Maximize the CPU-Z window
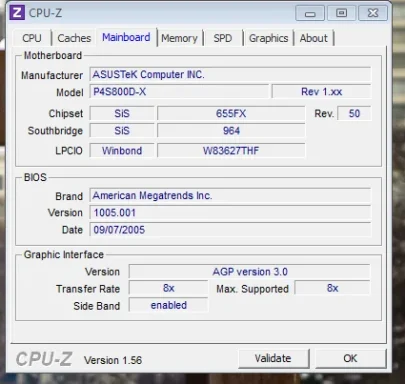 tap(341, 13)
